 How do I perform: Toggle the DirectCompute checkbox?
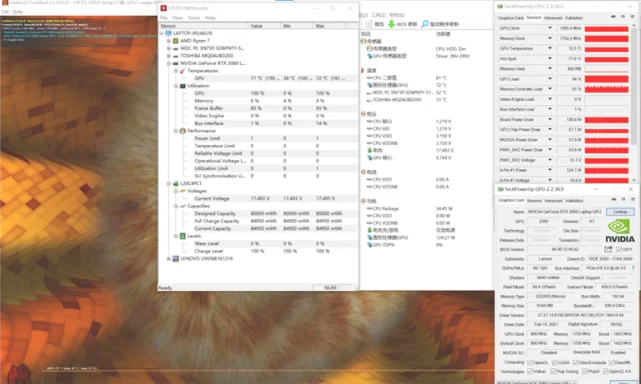click(576, 363)
